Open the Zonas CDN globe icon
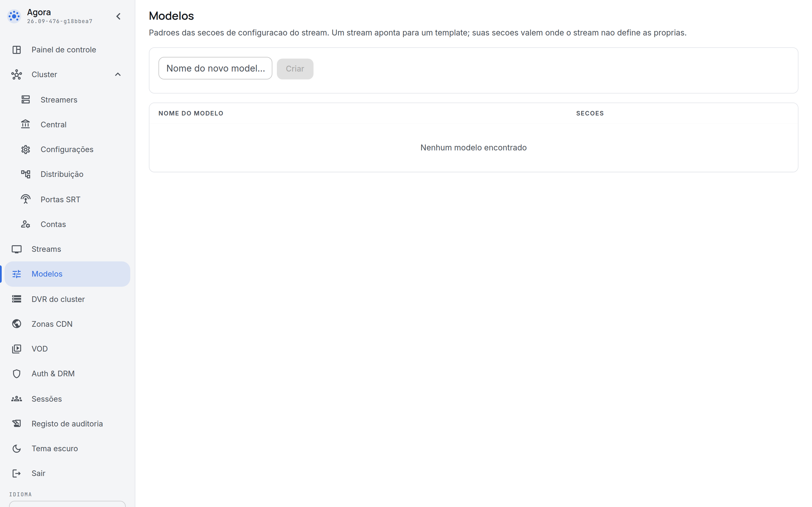This screenshot has width=812, height=507. pyautogui.click(x=16, y=324)
